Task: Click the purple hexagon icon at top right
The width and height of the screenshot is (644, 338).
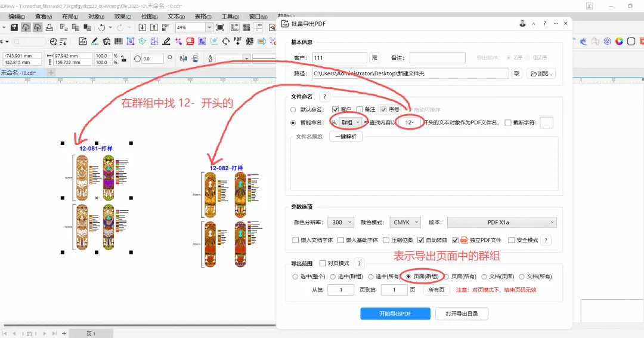Action: click(607, 42)
